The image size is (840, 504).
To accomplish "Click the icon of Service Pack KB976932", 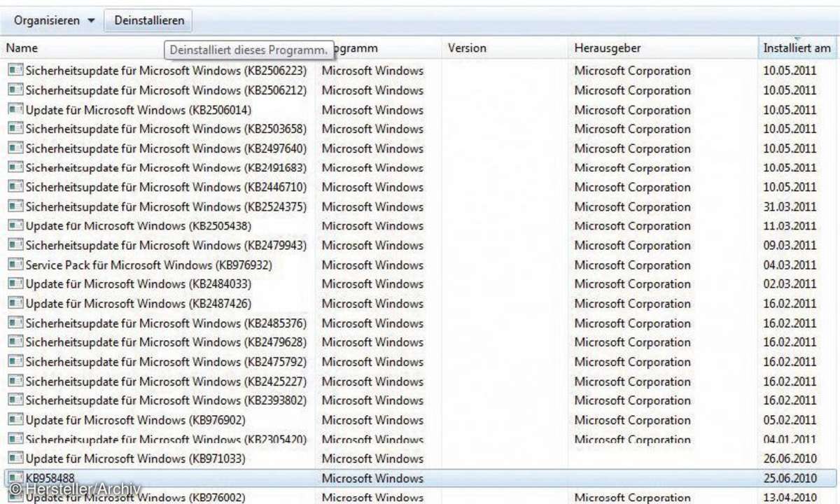I will pos(15,265).
